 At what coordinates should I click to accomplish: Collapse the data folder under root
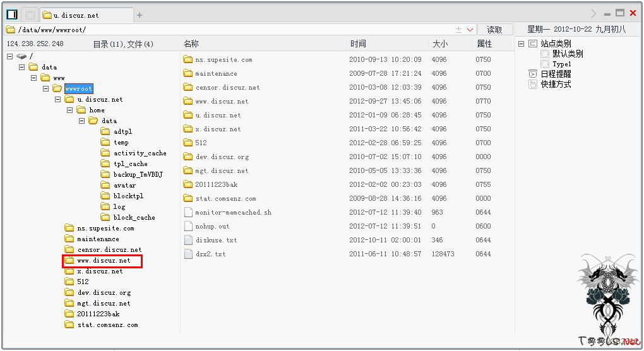click(x=21, y=67)
